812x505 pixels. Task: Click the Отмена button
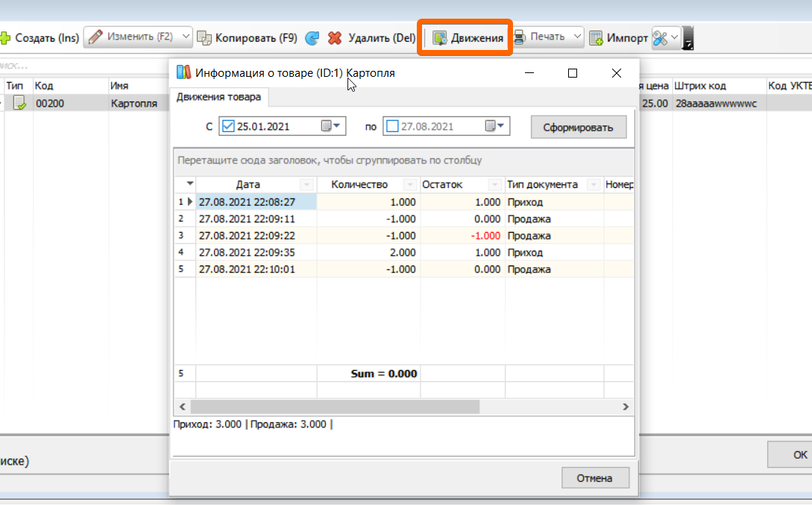(x=595, y=478)
